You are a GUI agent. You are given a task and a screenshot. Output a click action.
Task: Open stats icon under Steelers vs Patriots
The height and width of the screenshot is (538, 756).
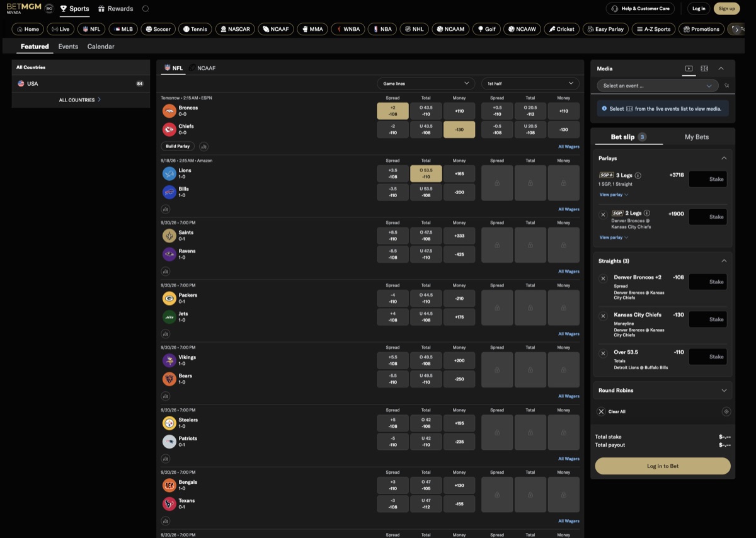click(x=166, y=459)
